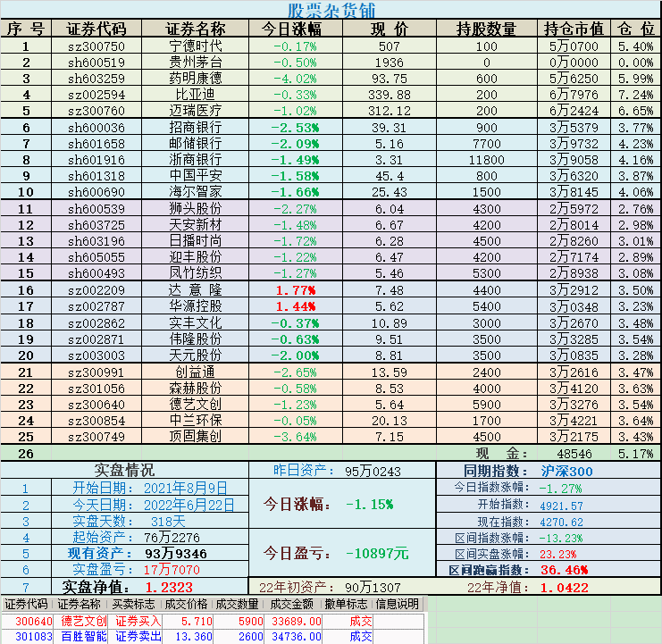The height and width of the screenshot is (644, 662).
Task: Select the 证券代码 column header
Action: click(x=96, y=29)
